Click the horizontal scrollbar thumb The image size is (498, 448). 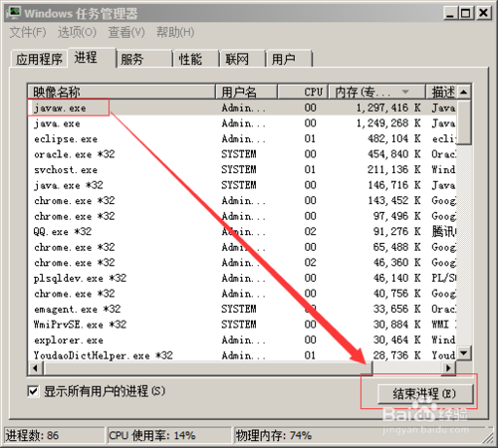pos(208,368)
